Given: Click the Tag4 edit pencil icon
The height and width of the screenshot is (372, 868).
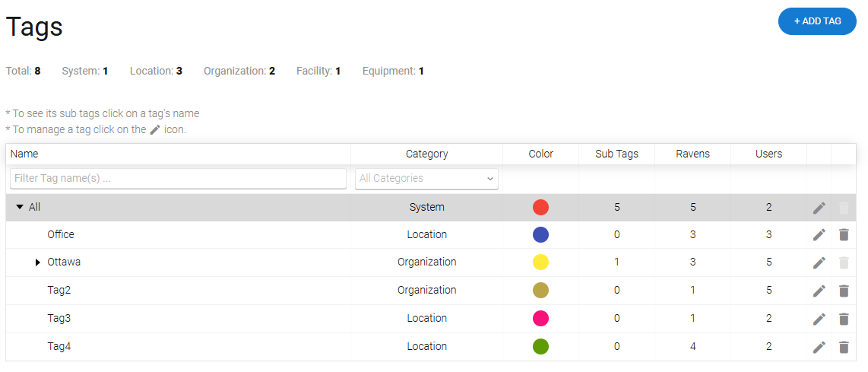Looking at the screenshot, I should (819, 347).
